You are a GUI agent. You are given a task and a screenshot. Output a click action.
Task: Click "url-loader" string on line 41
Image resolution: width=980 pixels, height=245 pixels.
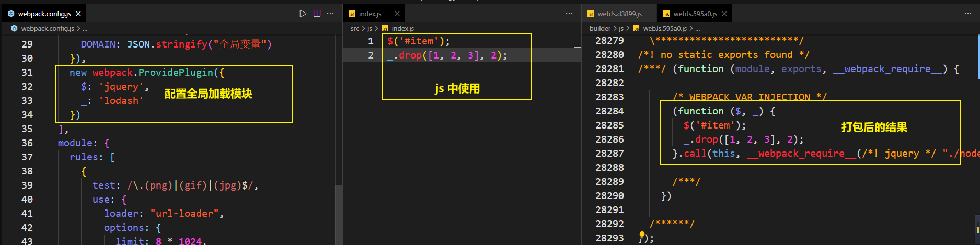coord(185,214)
